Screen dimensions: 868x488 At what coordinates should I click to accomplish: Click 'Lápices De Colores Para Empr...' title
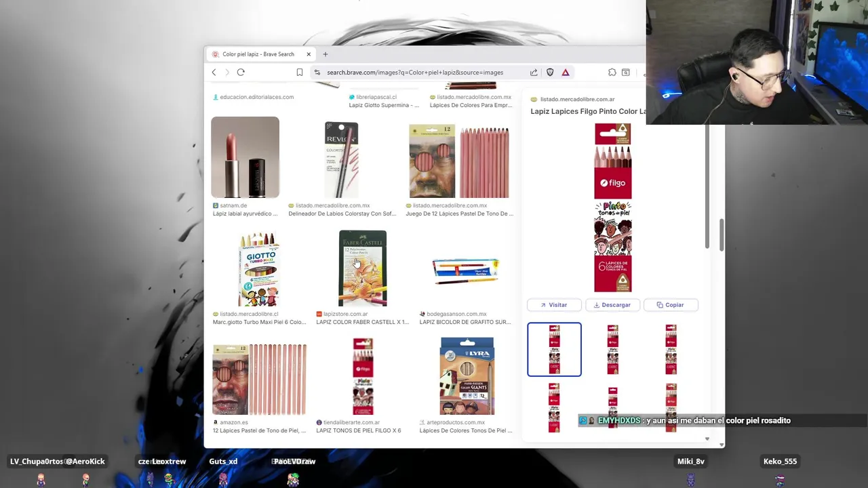(x=471, y=105)
